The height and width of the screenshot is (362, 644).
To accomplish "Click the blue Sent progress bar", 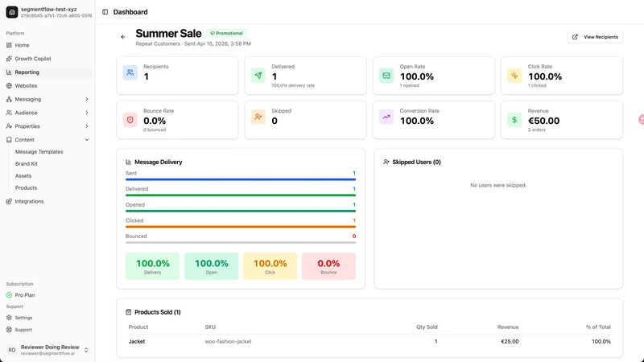I will coord(241,179).
